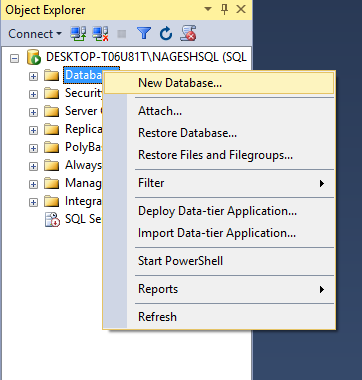Select Import Data-tier Application option
This screenshot has height=380, width=362.
(x=219, y=233)
